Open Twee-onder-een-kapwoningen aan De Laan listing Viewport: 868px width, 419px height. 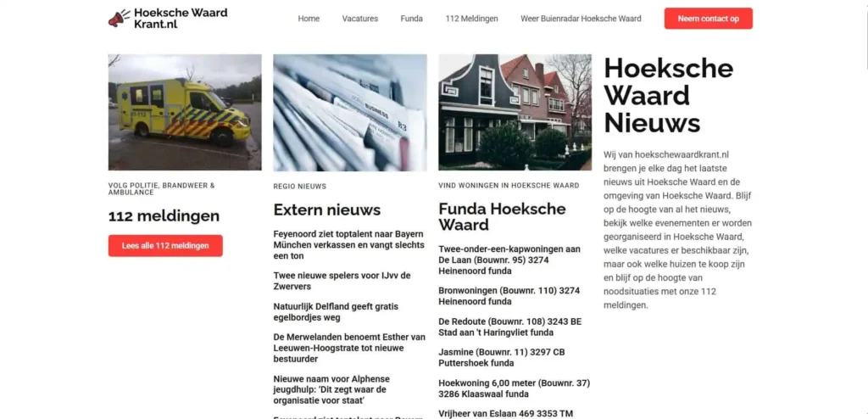point(509,260)
